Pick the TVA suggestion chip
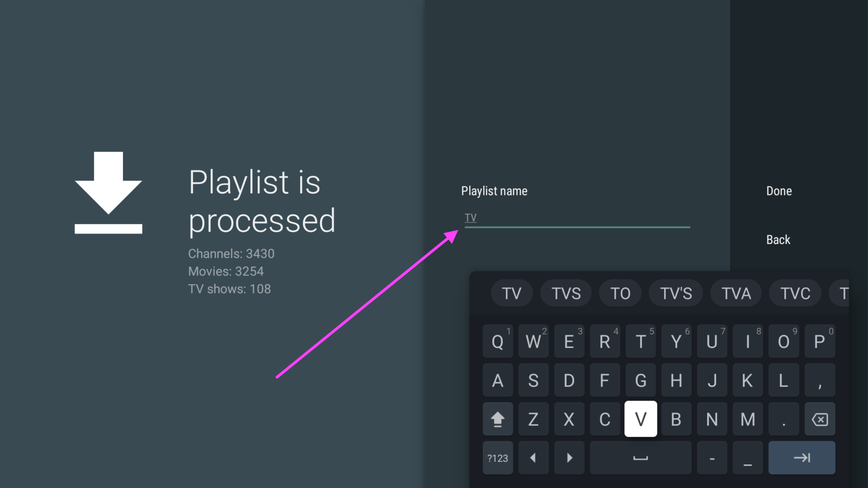The height and width of the screenshot is (488, 868). pyautogui.click(x=736, y=293)
